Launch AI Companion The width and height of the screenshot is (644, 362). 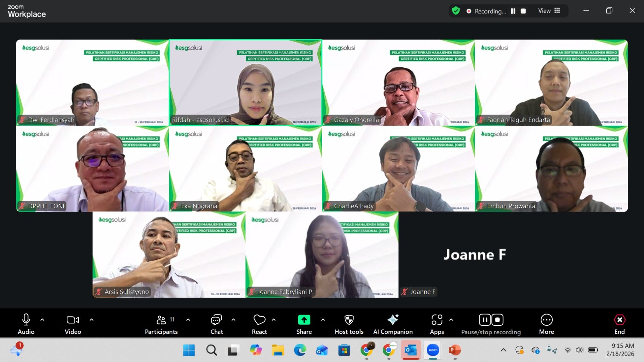tap(393, 323)
